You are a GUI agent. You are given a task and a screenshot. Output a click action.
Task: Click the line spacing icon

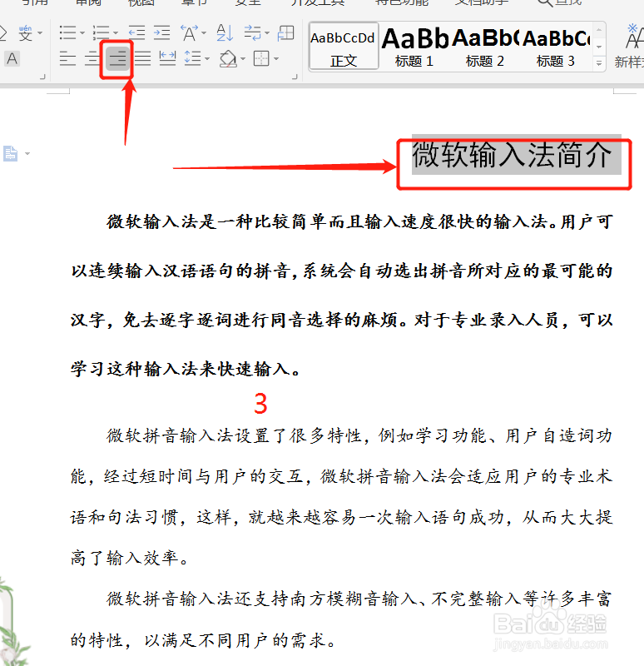[193, 58]
